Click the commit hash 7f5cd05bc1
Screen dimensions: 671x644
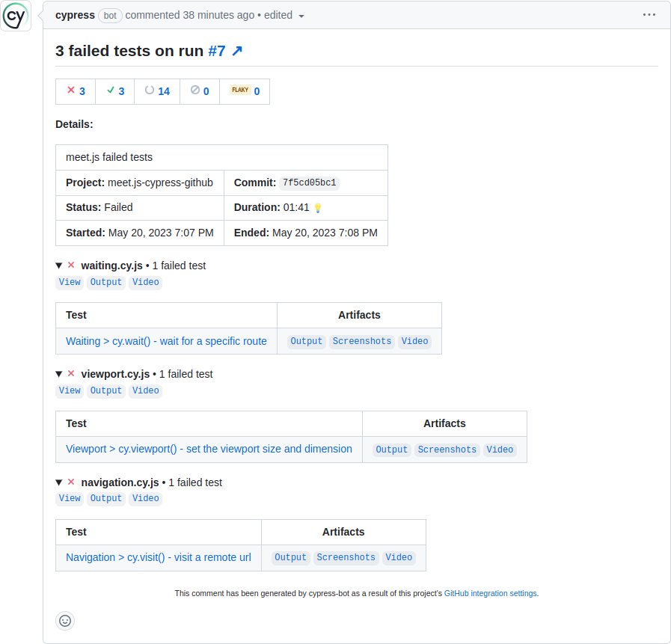[x=310, y=183]
